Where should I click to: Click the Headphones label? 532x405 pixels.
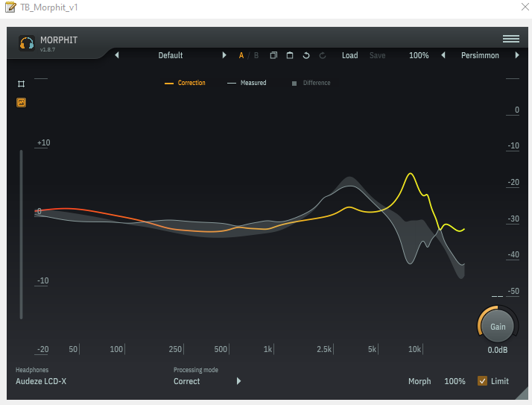click(32, 370)
